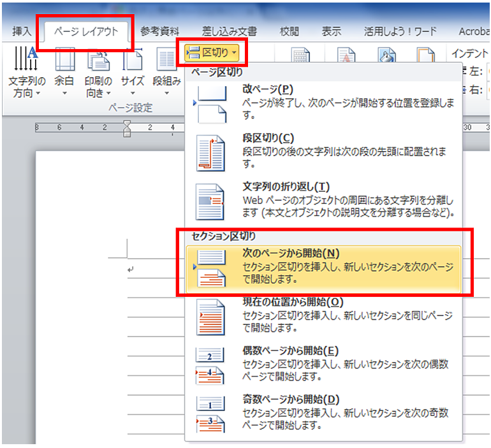This screenshot has width=491, height=448.
Task: Open the 余白 dropdown arrow
Action: [64, 93]
